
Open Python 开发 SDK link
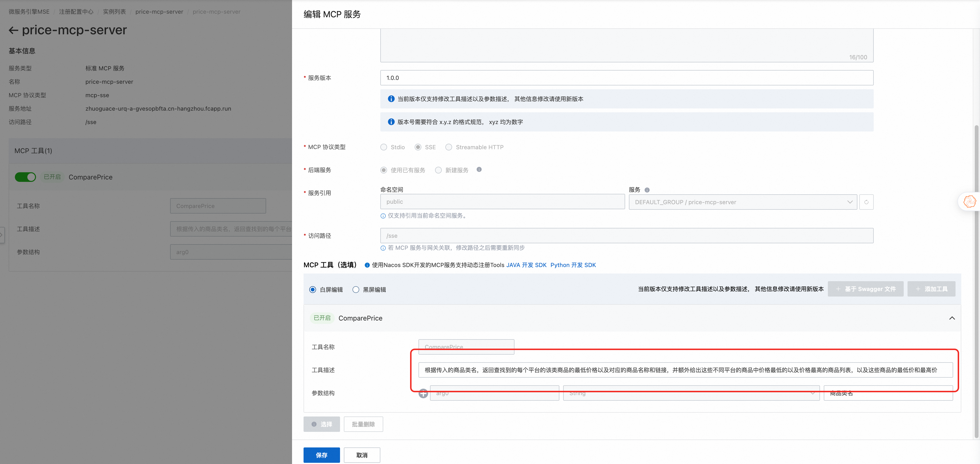573,265
